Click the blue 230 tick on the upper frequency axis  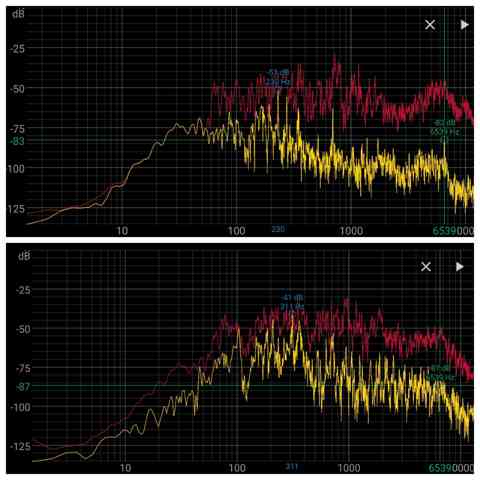point(278,229)
